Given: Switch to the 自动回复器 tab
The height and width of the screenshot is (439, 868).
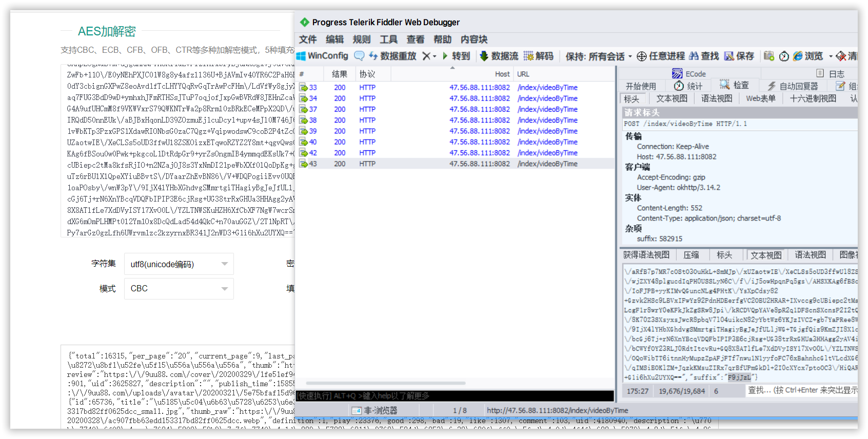Looking at the screenshot, I should click(x=793, y=86).
